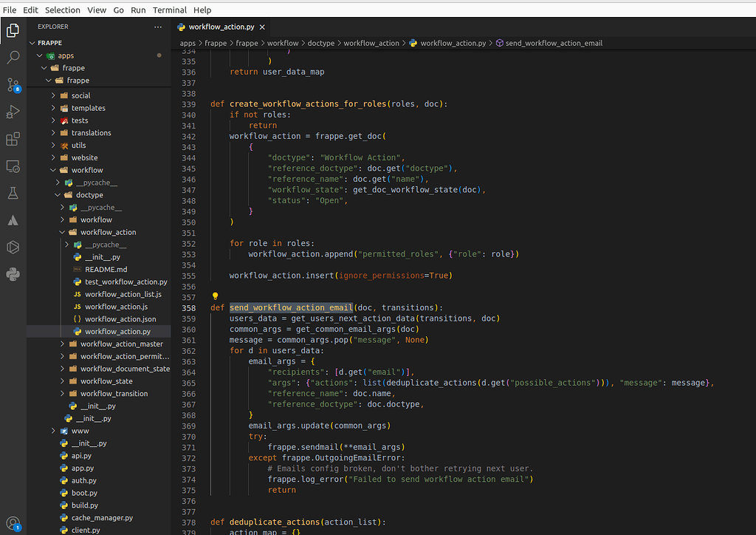The width and height of the screenshot is (756, 535).
Task: Open the Terminal menu
Action: tap(169, 10)
